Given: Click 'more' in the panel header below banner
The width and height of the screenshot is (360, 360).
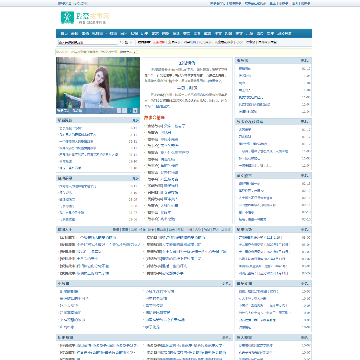Looking at the screenshot, I should click(135, 120).
